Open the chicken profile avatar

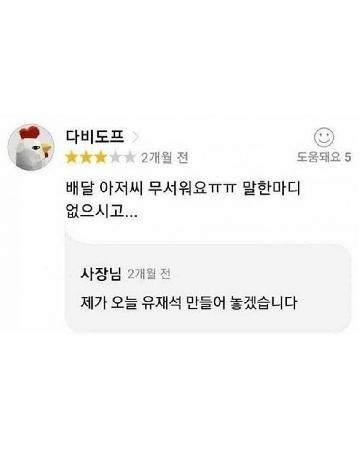pos(31,147)
